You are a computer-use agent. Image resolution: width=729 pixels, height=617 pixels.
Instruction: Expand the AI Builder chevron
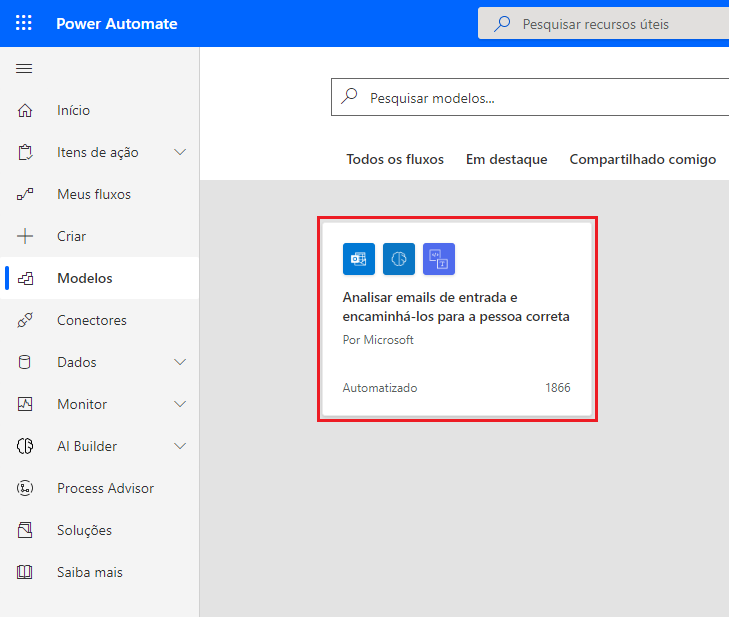[x=180, y=446]
